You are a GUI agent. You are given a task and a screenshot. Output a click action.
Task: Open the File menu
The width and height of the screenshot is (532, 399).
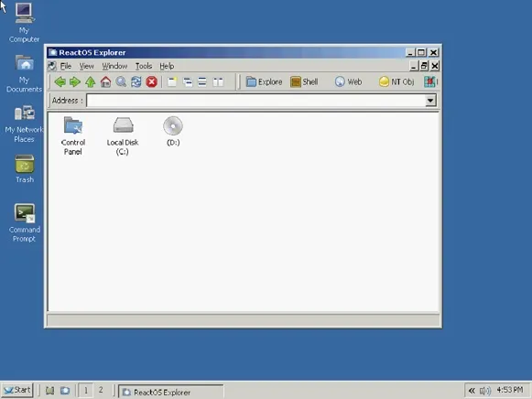[66, 66]
